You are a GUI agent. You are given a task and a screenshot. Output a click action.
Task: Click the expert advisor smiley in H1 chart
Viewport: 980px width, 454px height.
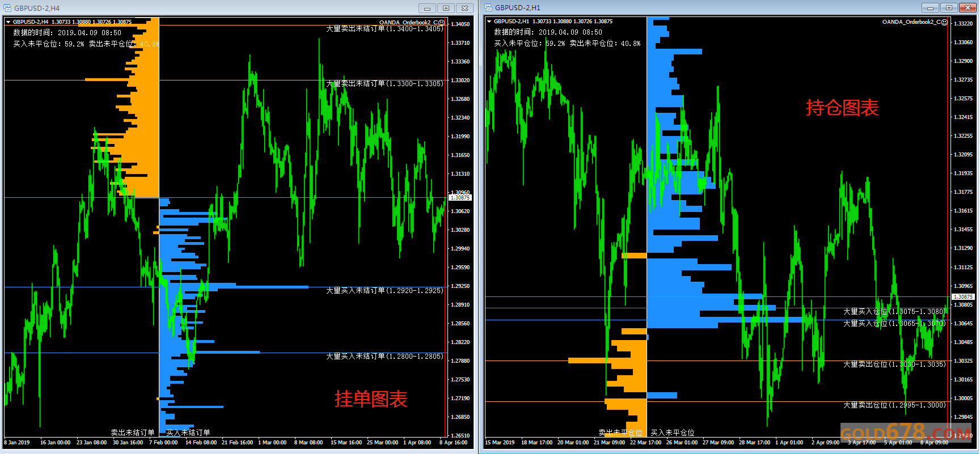tap(944, 22)
